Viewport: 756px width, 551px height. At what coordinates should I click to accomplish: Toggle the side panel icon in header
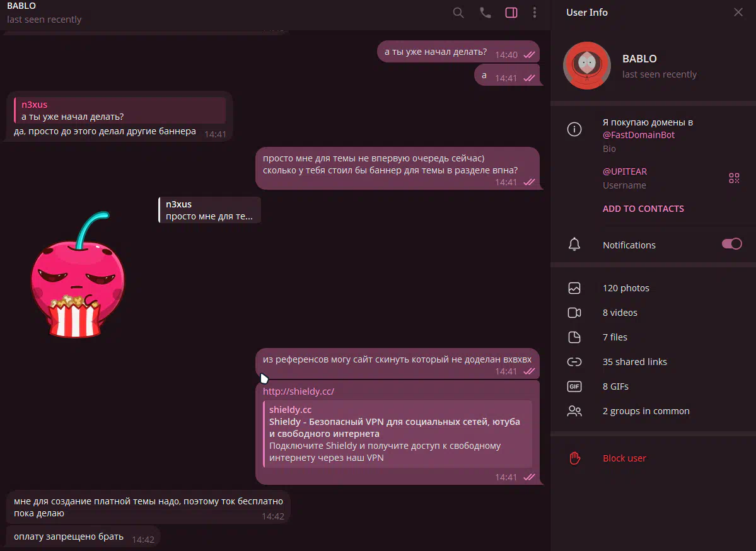point(511,13)
